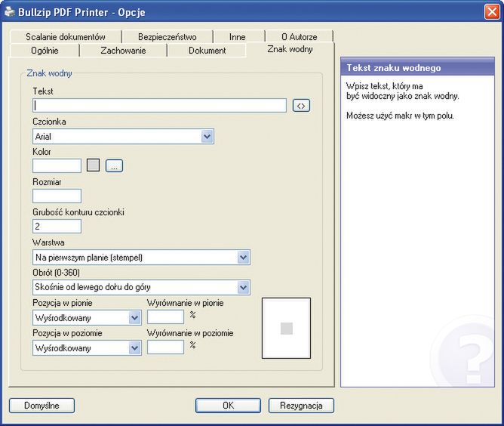Click the watermark position preview box
Viewport: 504px width, 426px height.
287,328
